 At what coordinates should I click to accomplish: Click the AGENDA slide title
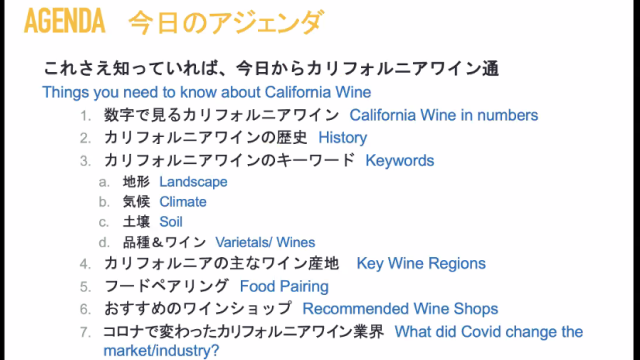[64, 21]
